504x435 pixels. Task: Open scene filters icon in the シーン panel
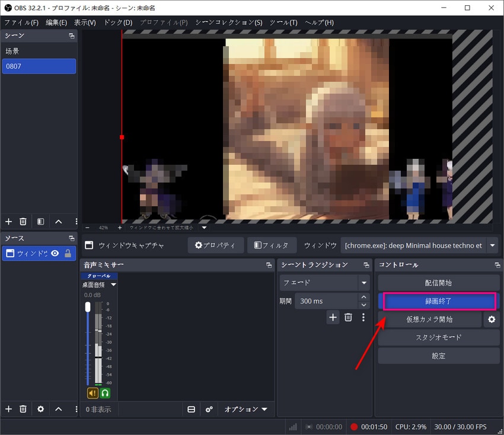pyautogui.click(x=40, y=222)
